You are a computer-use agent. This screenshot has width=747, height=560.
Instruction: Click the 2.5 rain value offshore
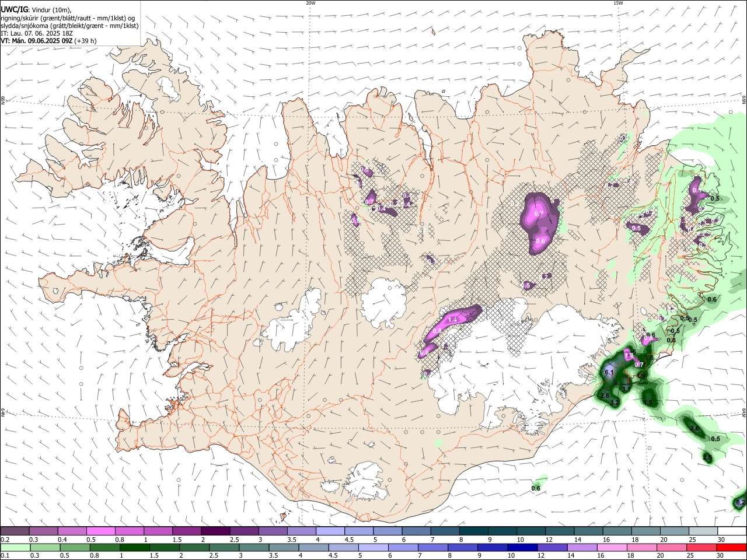pos(707,459)
